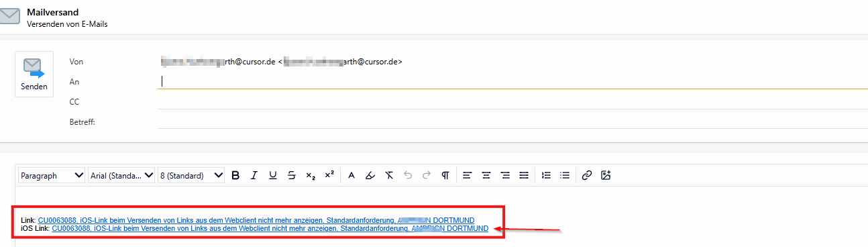Viewport: 868px width, 247px height.
Task: Align text right
Action: 505,175
